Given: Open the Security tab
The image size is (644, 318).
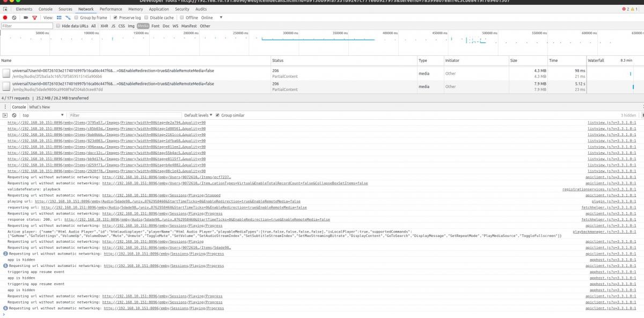Looking at the screenshot, I should point(182,9).
